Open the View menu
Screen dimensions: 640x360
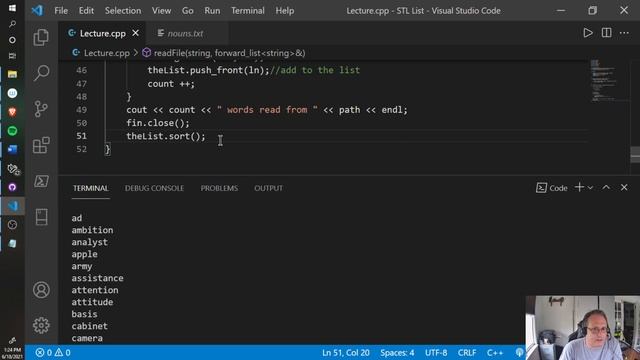click(162, 11)
